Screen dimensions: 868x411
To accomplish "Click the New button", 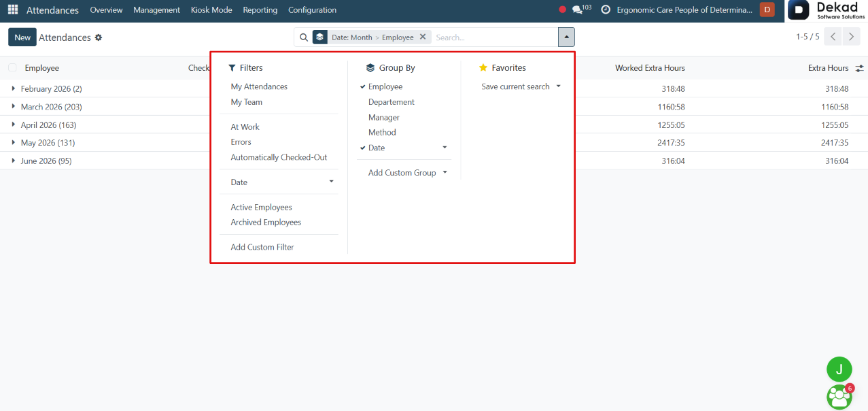I will coord(22,37).
